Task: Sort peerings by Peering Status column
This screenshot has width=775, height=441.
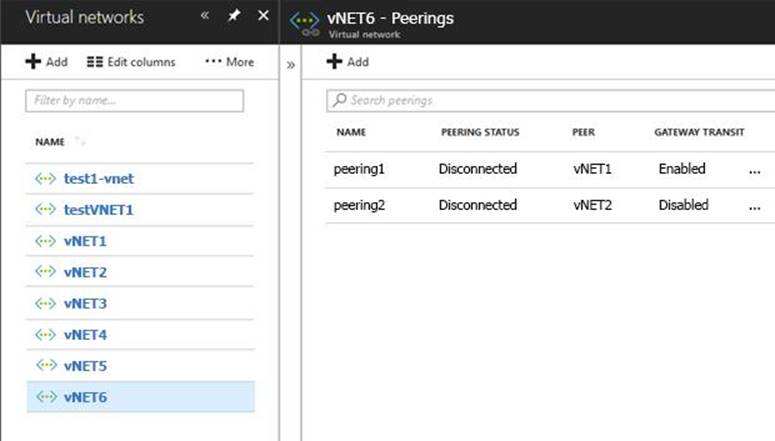Action: click(480, 133)
